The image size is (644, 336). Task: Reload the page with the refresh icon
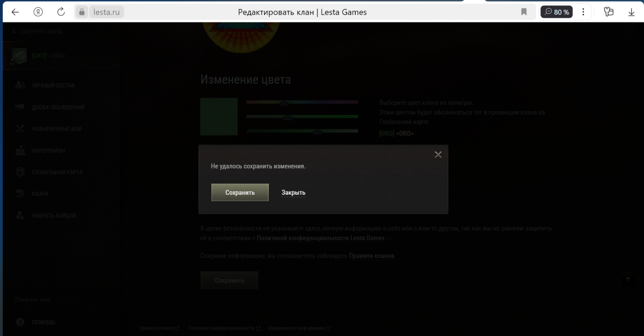61,12
